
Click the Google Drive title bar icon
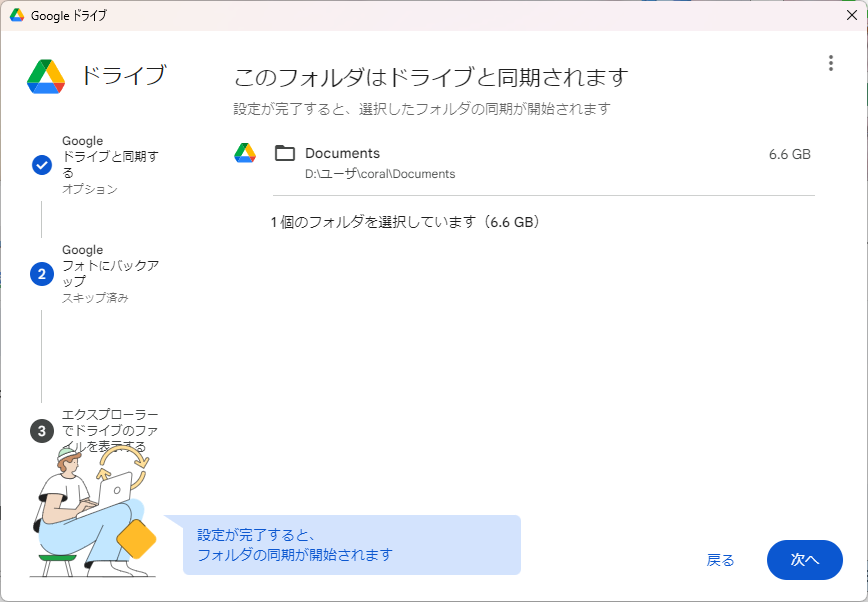17,16
